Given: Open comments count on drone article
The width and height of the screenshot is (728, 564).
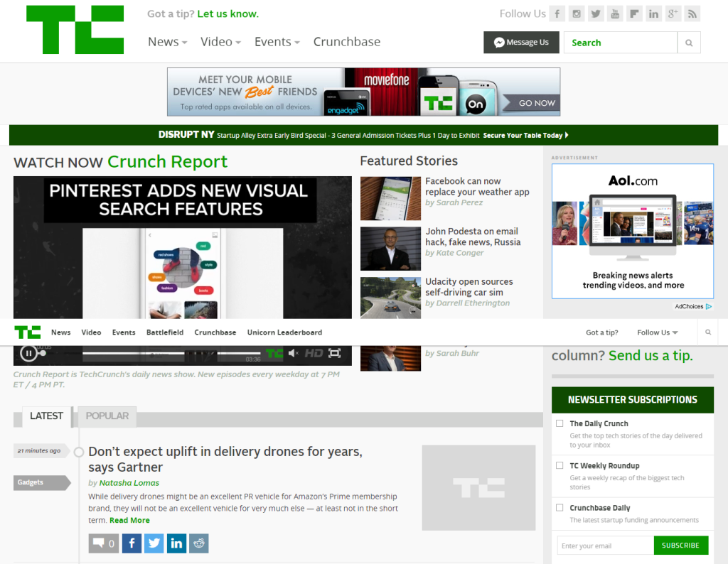Looking at the screenshot, I should click(x=104, y=543).
